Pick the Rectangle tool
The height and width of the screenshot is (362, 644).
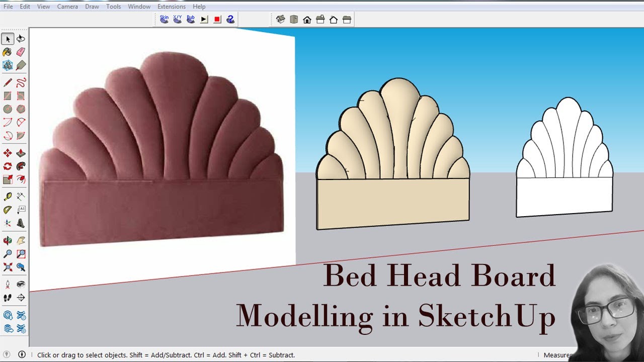(8, 96)
